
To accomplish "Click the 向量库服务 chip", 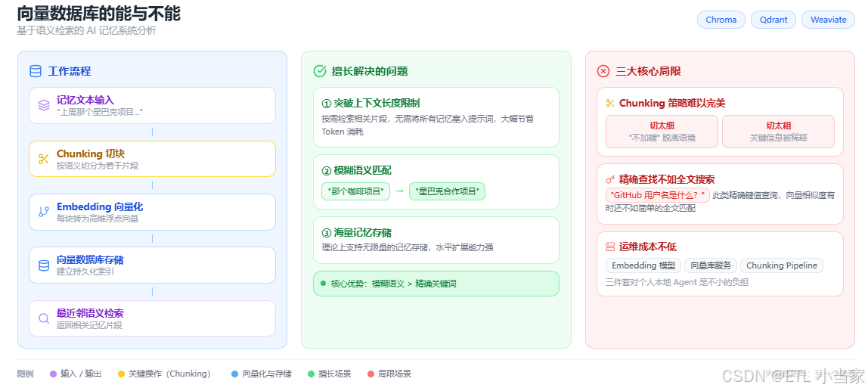I will coord(710,265).
